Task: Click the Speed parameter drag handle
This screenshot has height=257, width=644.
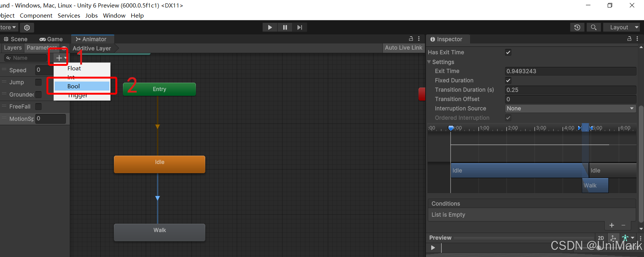Action: [4, 70]
